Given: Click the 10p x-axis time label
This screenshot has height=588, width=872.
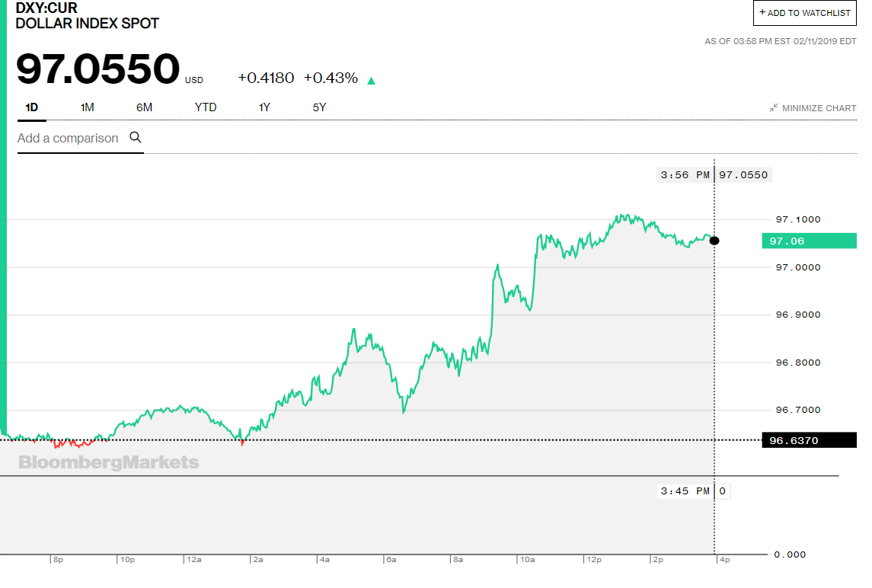Looking at the screenshot, I should click(127, 560).
